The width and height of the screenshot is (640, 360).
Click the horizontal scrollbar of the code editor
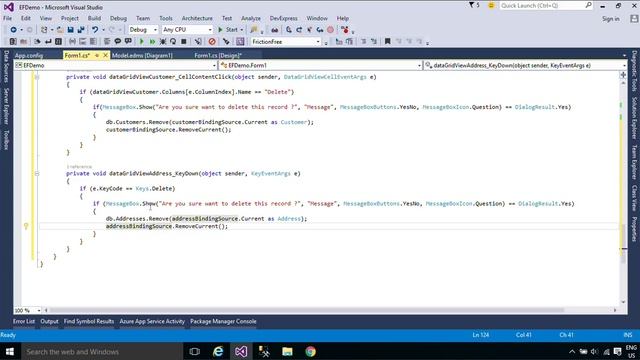(306, 310)
